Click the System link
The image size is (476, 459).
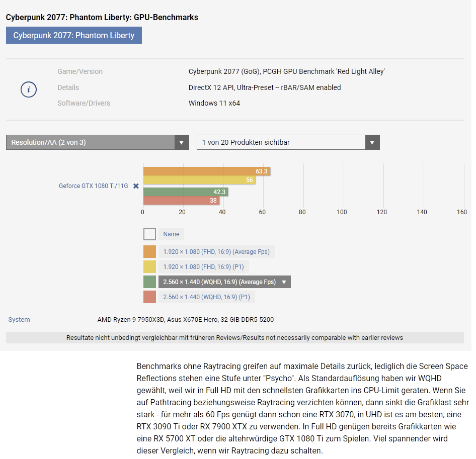(19, 319)
